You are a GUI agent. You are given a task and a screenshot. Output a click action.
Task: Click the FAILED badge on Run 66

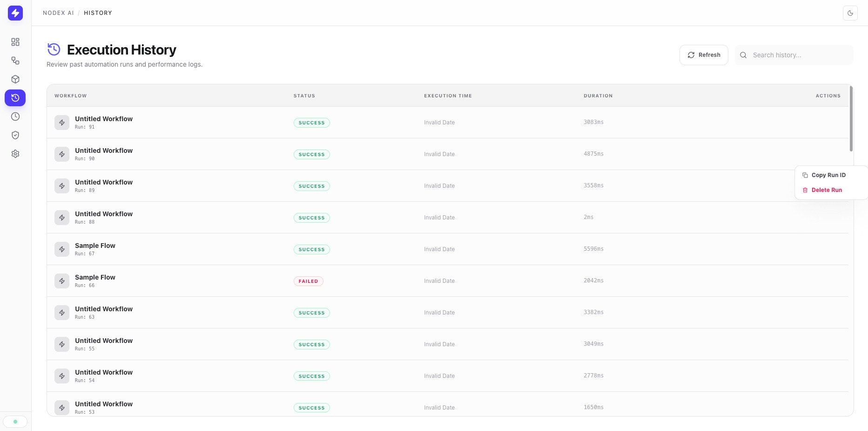click(x=309, y=281)
